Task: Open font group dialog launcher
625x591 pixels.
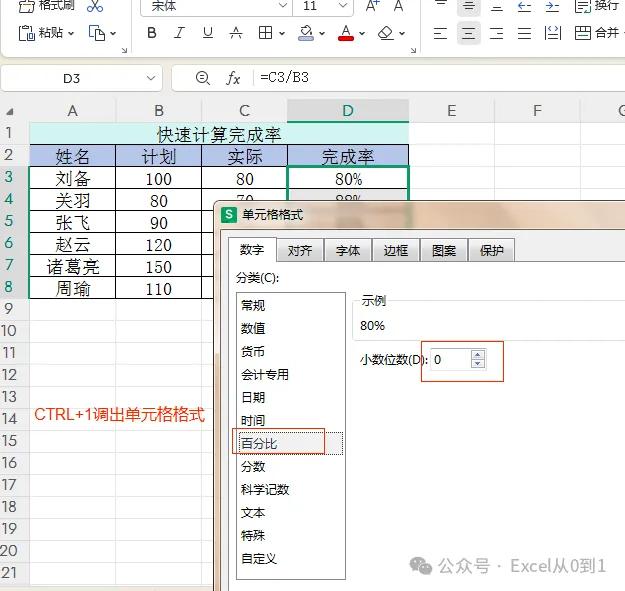Action: coord(413,50)
